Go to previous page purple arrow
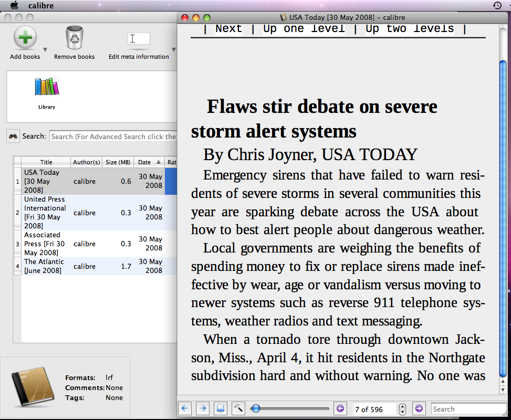The image size is (511, 420). click(x=340, y=408)
